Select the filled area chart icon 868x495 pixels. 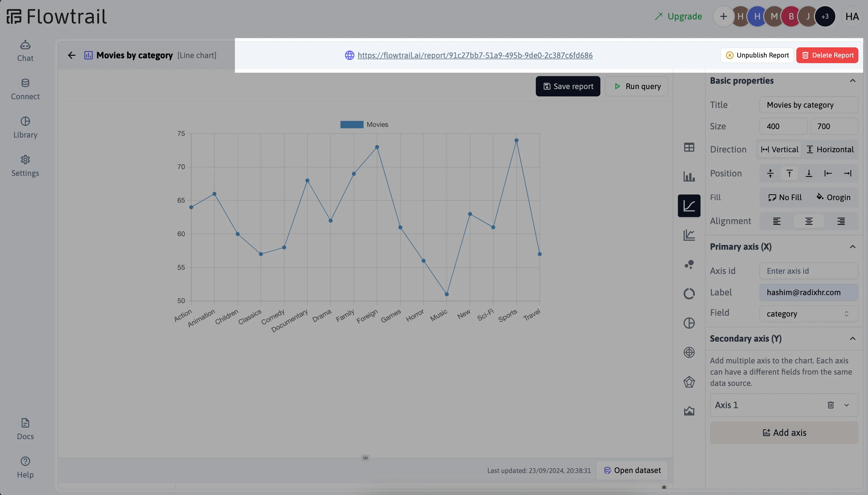[689, 411]
